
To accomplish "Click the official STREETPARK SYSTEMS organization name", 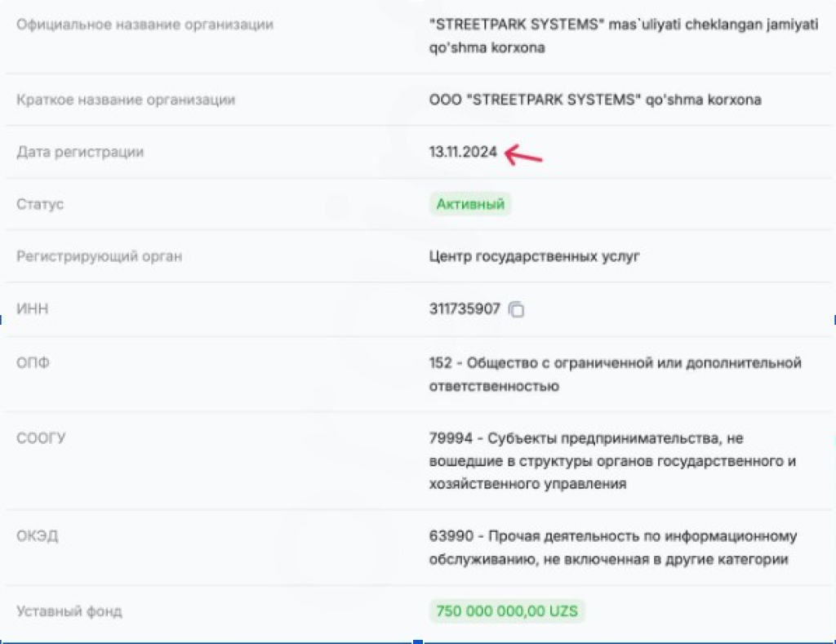I will pos(623,36).
